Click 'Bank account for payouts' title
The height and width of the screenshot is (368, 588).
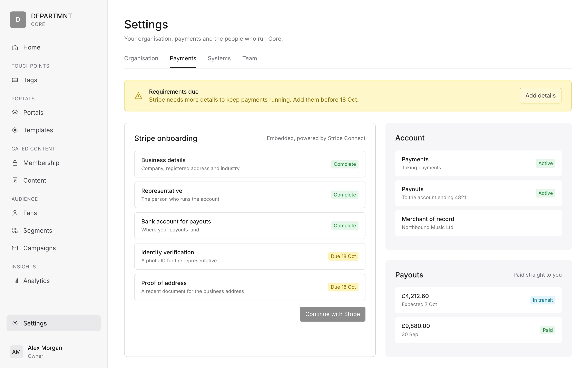click(x=176, y=221)
